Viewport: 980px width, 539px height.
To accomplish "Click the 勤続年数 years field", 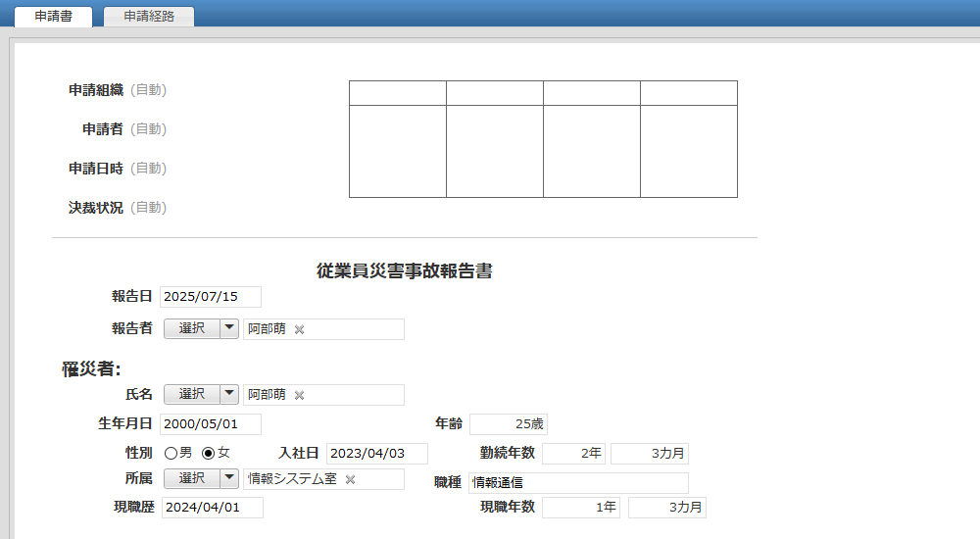I will coord(573,454).
